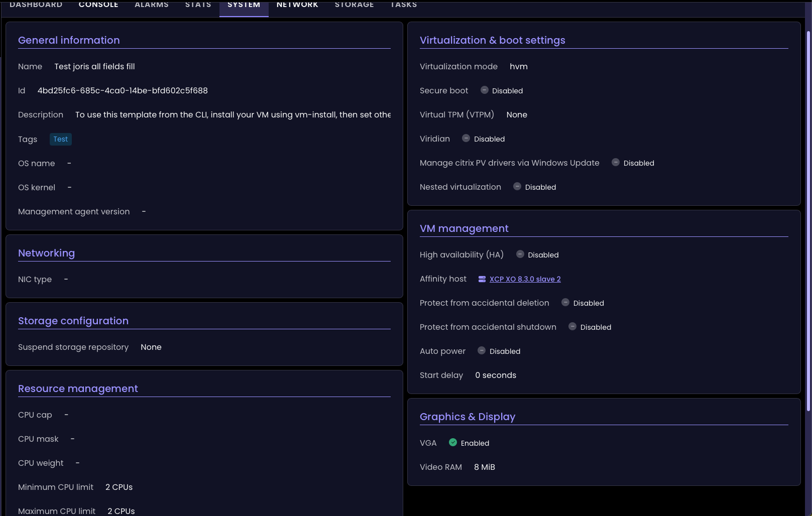
Task: Click the 'OS name' label
Action: click(x=37, y=164)
